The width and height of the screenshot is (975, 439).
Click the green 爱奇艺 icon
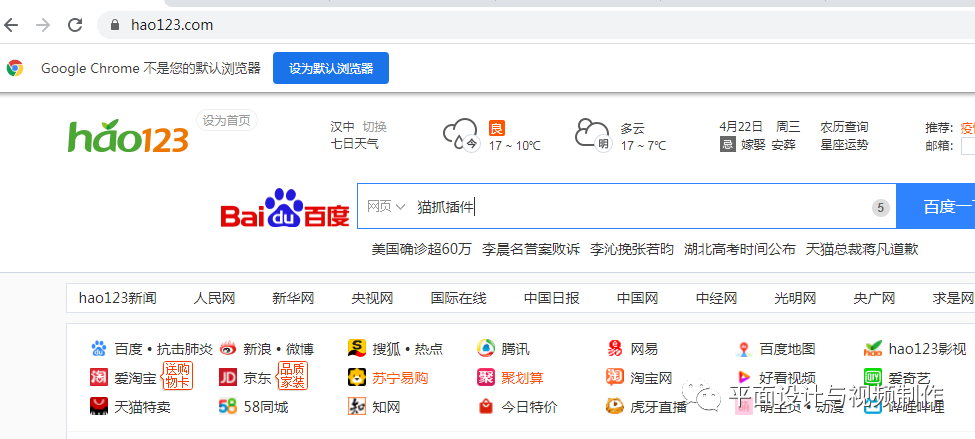(873, 377)
